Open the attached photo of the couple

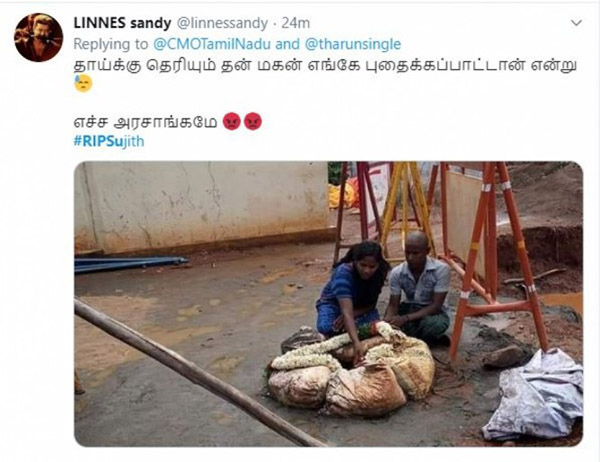(328, 304)
